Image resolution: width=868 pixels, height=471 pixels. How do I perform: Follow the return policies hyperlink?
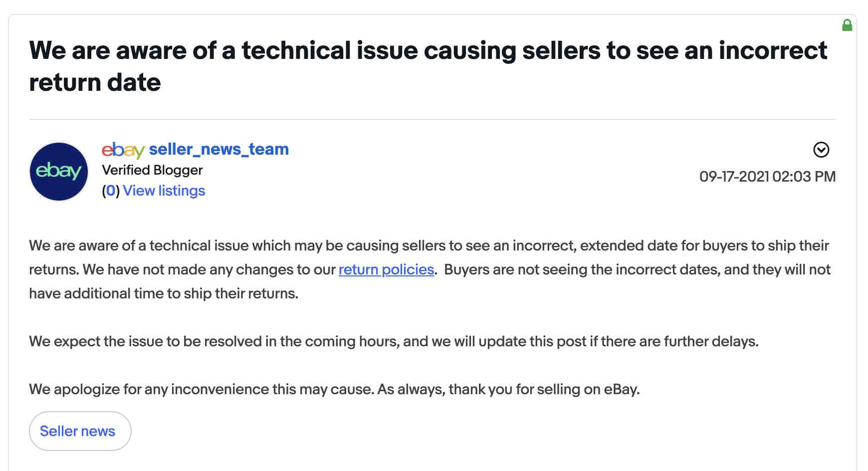(x=386, y=269)
